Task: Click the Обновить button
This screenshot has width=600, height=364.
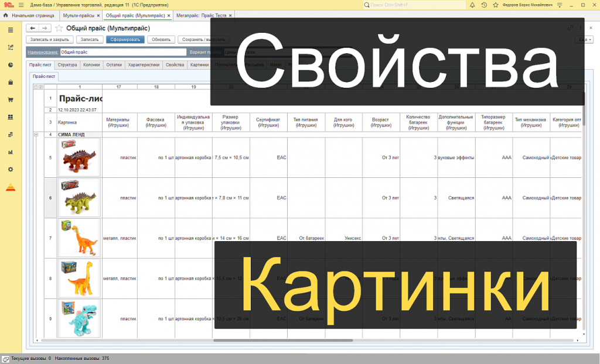Action: click(161, 39)
